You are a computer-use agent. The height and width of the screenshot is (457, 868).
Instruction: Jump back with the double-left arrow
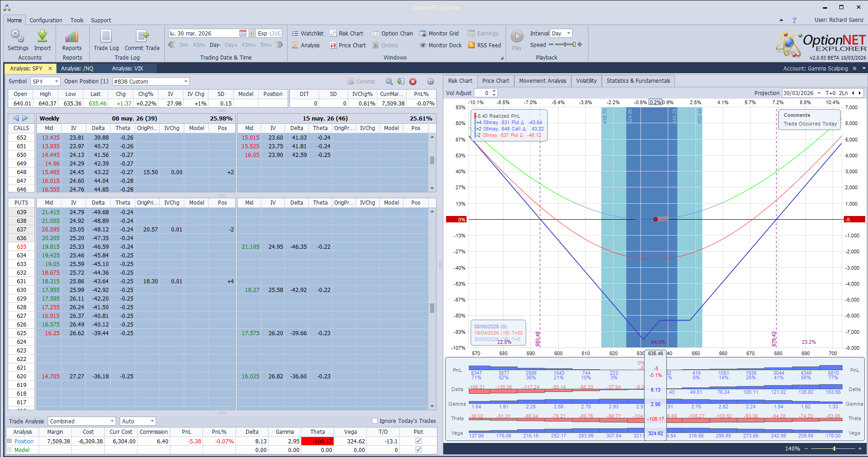click(172, 45)
